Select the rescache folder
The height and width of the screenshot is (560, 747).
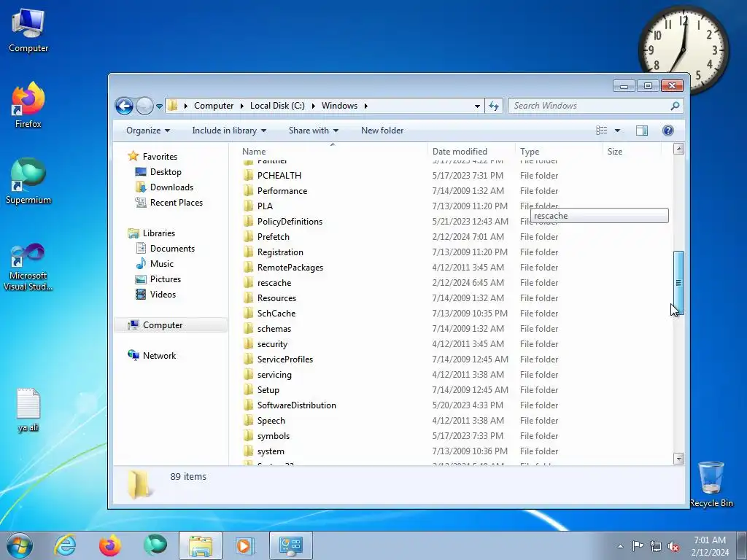click(x=274, y=283)
